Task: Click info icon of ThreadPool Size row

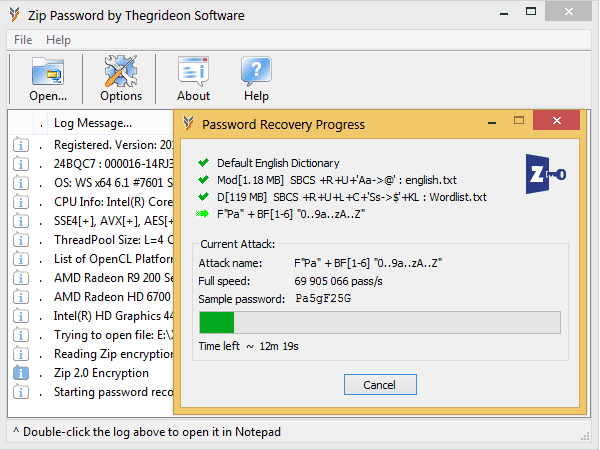Action: point(21,240)
